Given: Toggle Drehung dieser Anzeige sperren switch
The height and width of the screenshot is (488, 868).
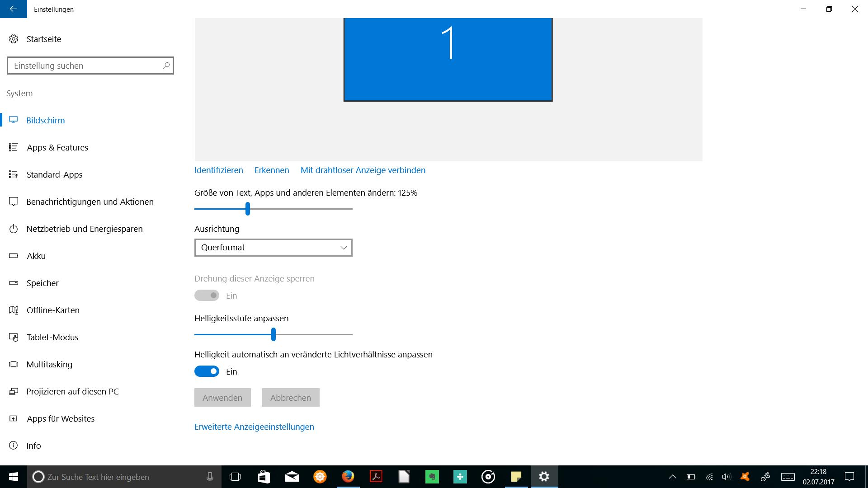Looking at the screenshot, I should coord(207,296).
